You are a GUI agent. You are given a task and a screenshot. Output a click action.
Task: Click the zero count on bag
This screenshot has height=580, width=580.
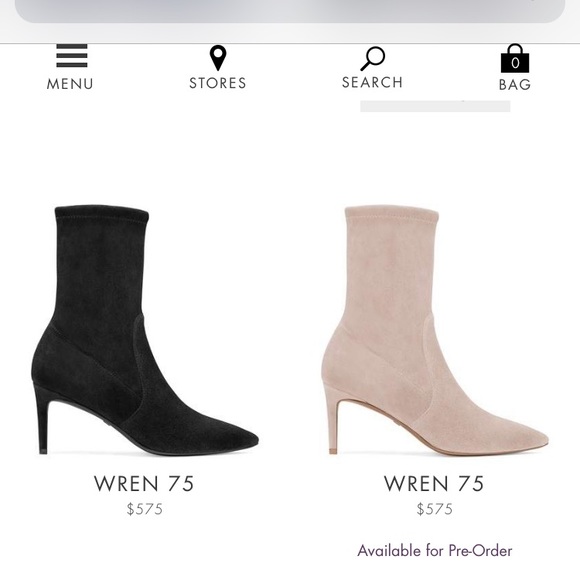click(x=515, y=63)
